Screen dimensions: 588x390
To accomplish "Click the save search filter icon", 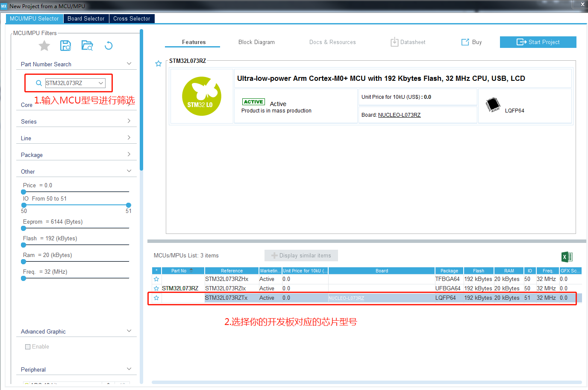I will (x=65, y=46).
